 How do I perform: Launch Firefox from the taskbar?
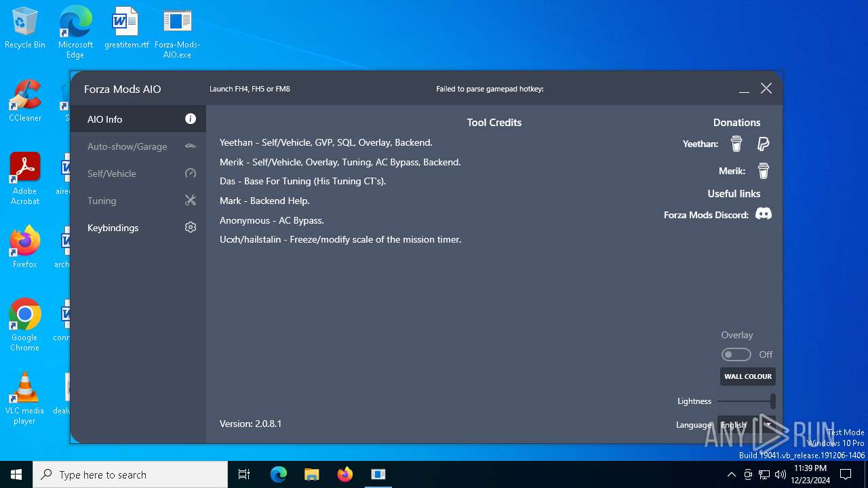[345, 474]
